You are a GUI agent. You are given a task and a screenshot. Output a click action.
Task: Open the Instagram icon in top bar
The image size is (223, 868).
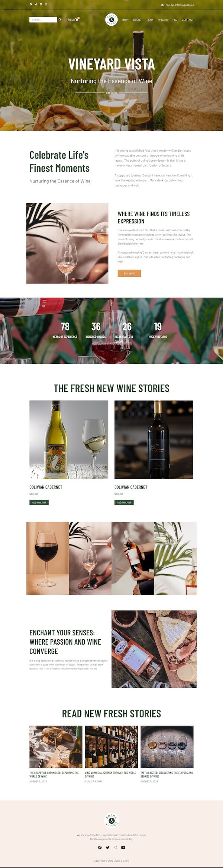(x=46, y=4)
